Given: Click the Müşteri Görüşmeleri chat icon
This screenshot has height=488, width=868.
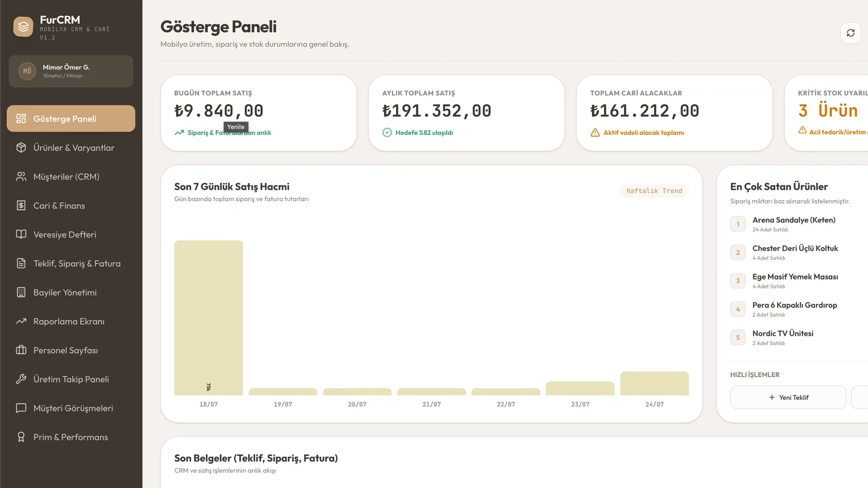Looking at the screenshot, I should pos(21,408).
